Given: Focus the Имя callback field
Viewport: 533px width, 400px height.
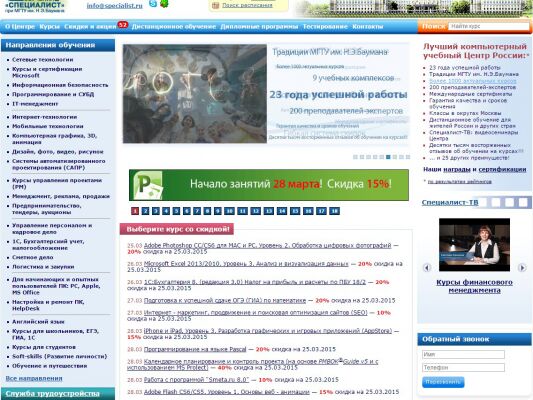Looking at the screenshot, I should [x=463, y=354].
